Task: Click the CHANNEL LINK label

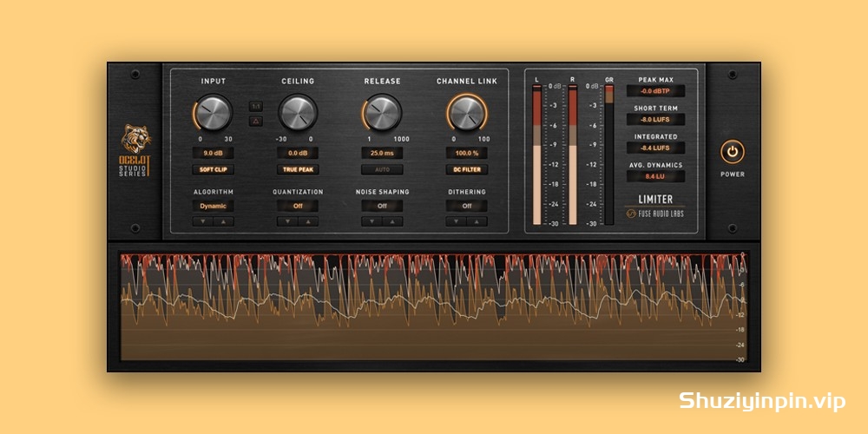Action: point(467,82)
